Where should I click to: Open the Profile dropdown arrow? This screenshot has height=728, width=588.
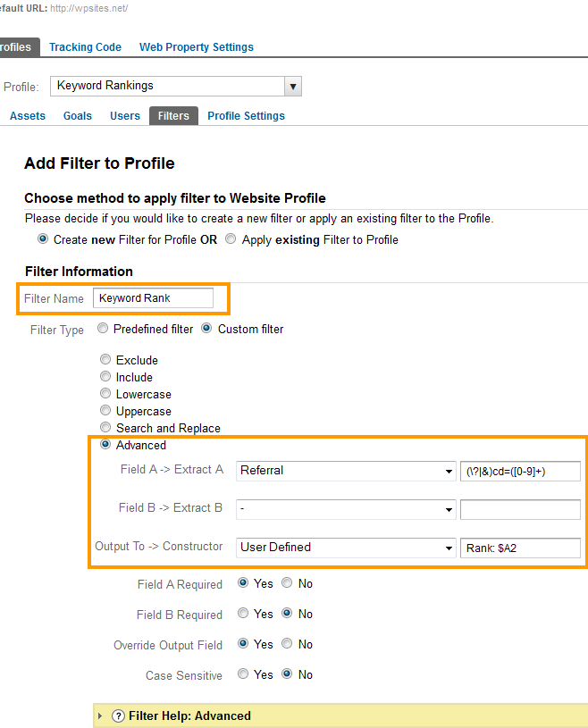pos(292,86)
